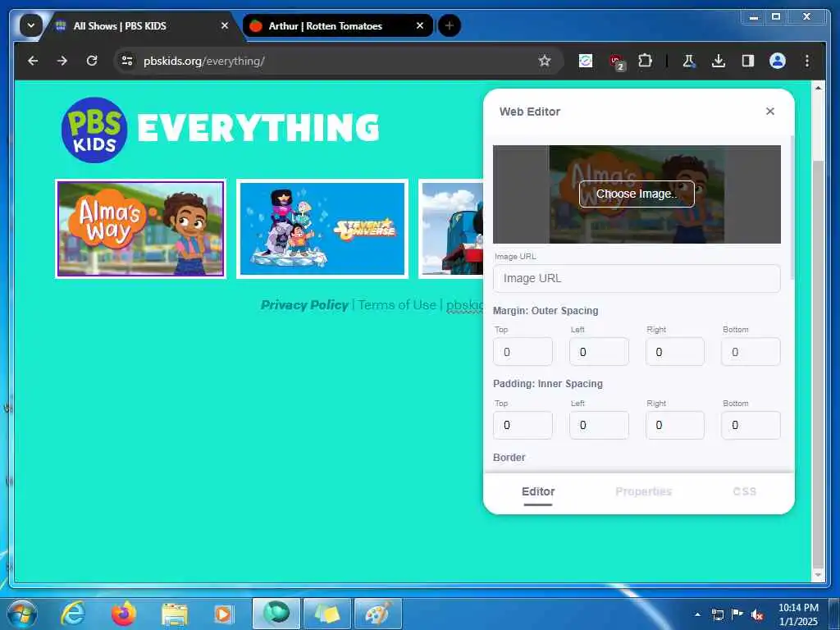Click the Choose Image button
840x630 pixels.
point(637,194)
